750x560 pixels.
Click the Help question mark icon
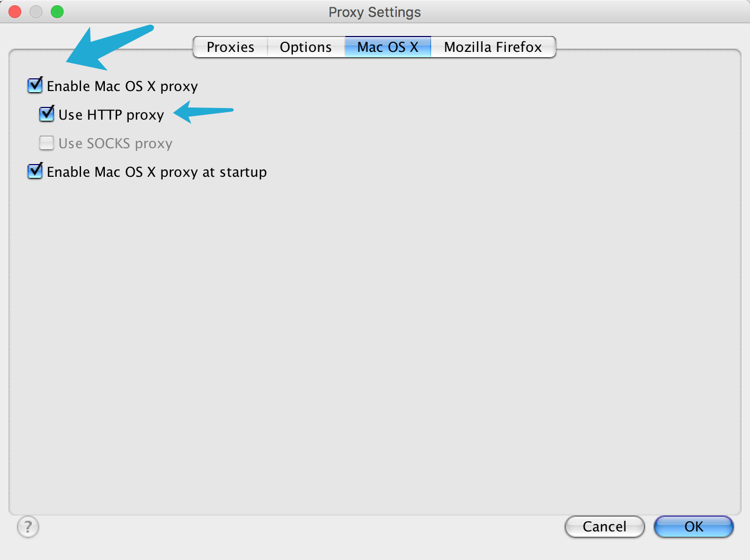28,527
